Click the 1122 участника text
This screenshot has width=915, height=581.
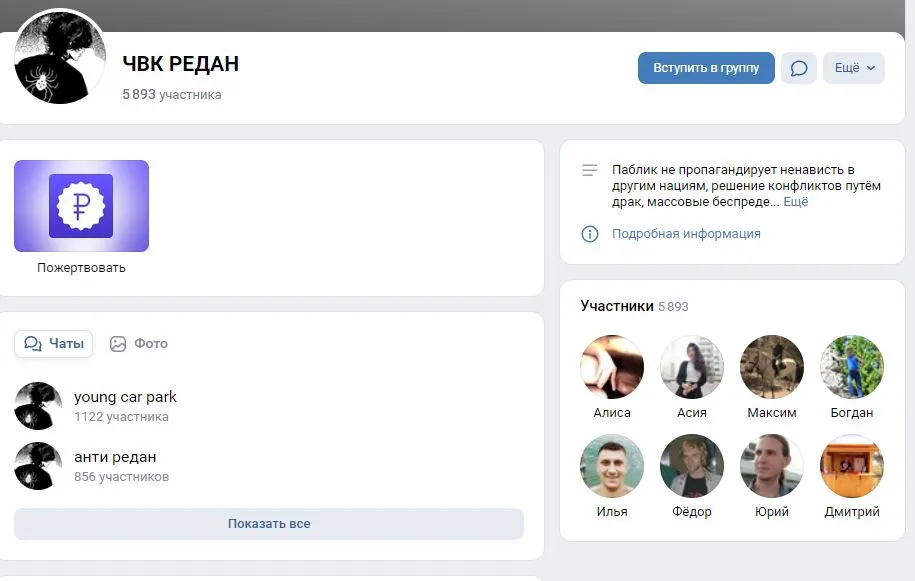pyautogui.click(x=121, y=417)
